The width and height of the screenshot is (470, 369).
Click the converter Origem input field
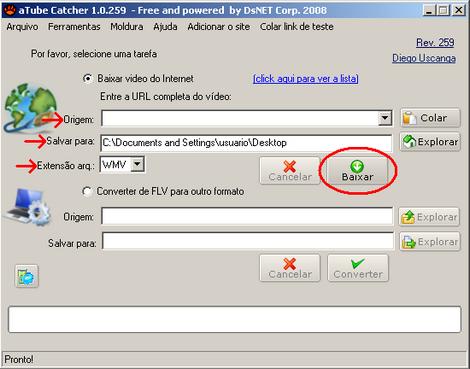pos(247,217)
